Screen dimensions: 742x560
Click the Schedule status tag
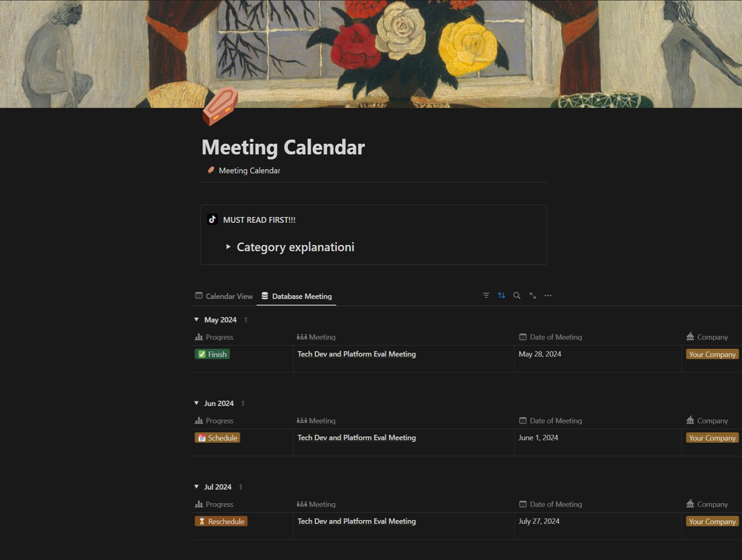tap(217, 438)
